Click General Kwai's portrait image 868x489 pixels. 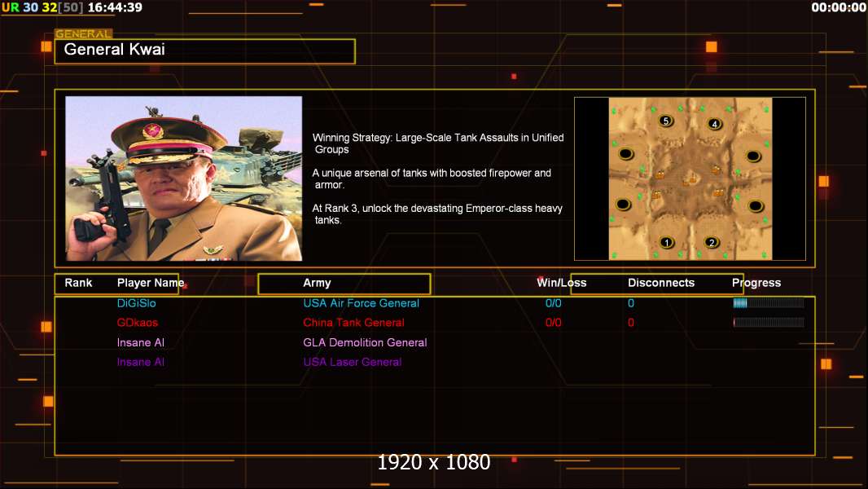click(x=184, y=178)
